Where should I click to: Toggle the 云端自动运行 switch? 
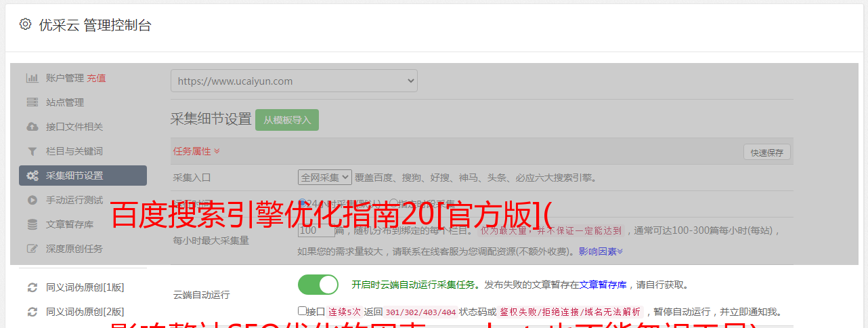coord(318,285)
